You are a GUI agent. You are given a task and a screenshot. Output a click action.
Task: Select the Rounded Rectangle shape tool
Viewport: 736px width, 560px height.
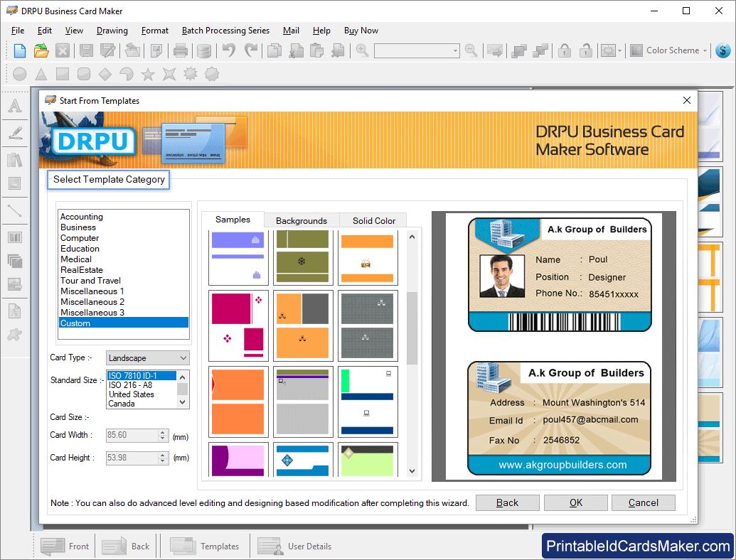click(83, 74)
